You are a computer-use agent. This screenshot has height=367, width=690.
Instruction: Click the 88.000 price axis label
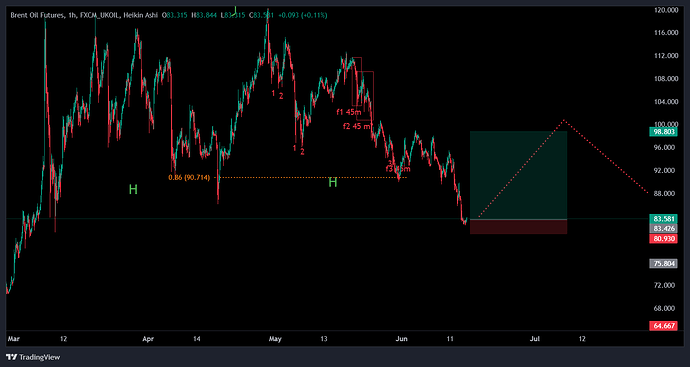[x=664, y=194]
